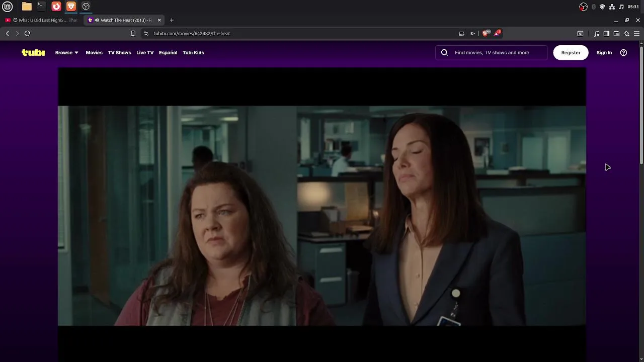Open Brave Rewards triangle icon
Viewport: 644px width, 362px height.
pos(497,33)
